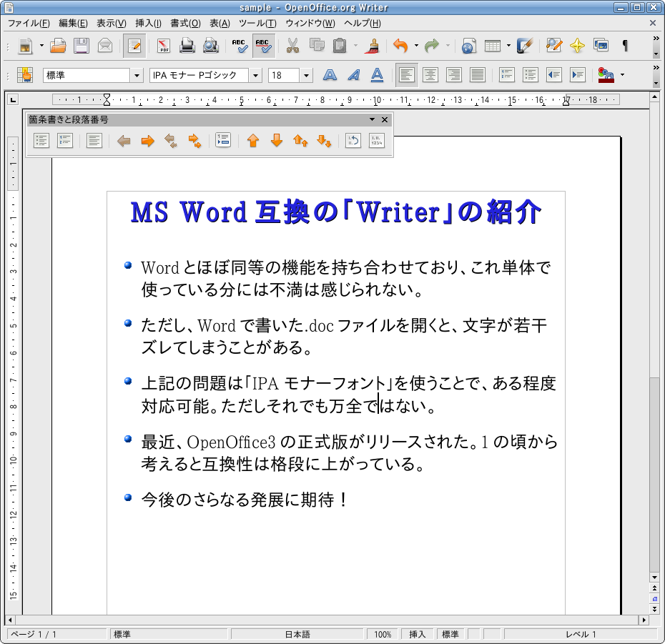The width and height of the screenshot is (665, 644).
Task: Open Find & Replace
Action: (x=554, y=45)
